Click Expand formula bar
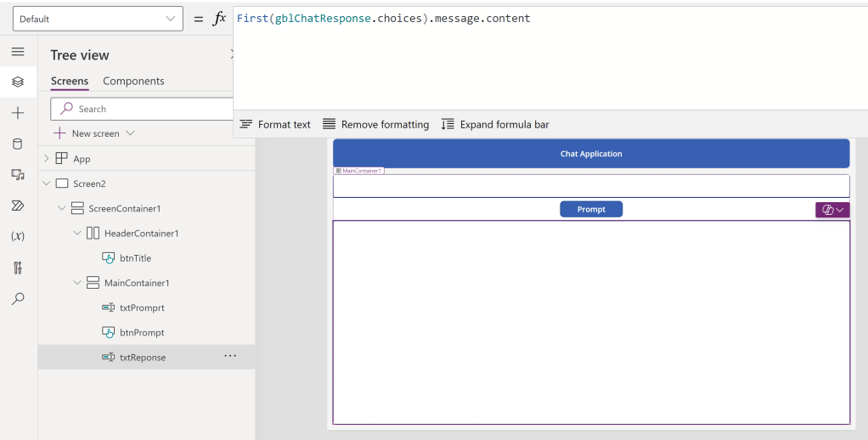 tap(495, 125)
